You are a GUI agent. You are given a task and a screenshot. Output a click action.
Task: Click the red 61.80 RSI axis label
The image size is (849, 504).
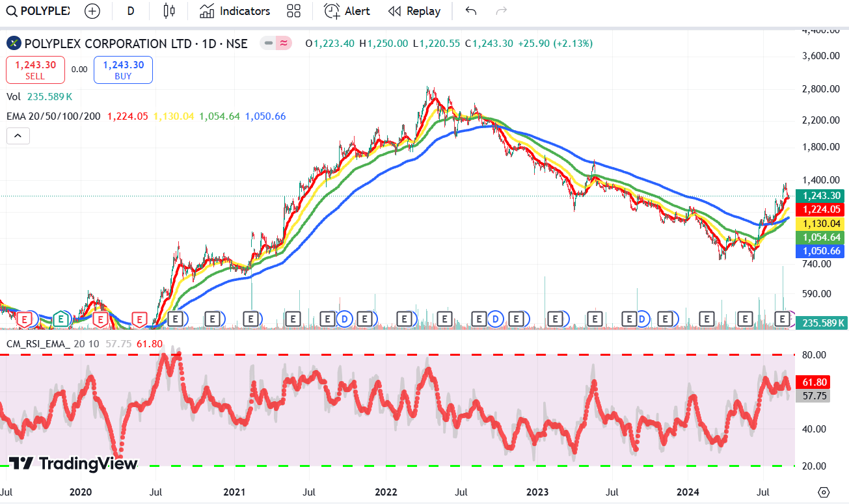point(814,382)
